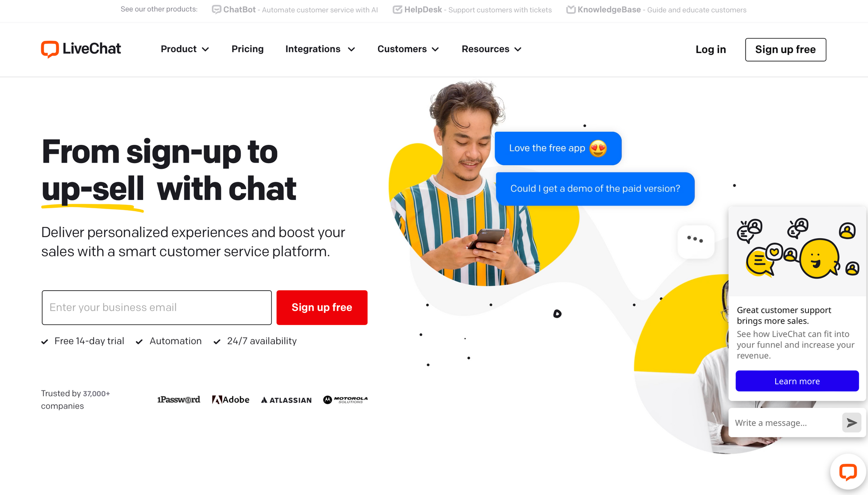This screenshot has width=868, height=495.
Task: Click the 24/7 availability checkmark
Action: (217, 341)
